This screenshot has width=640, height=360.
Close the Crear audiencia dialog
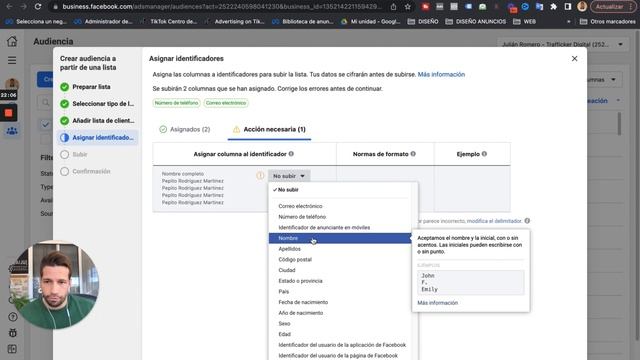tap(574, 59)
